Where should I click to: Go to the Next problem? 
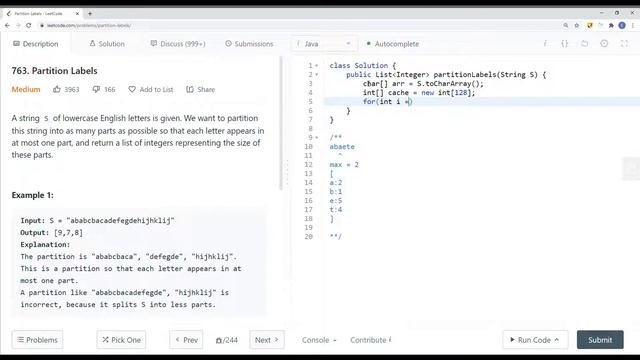267,340
